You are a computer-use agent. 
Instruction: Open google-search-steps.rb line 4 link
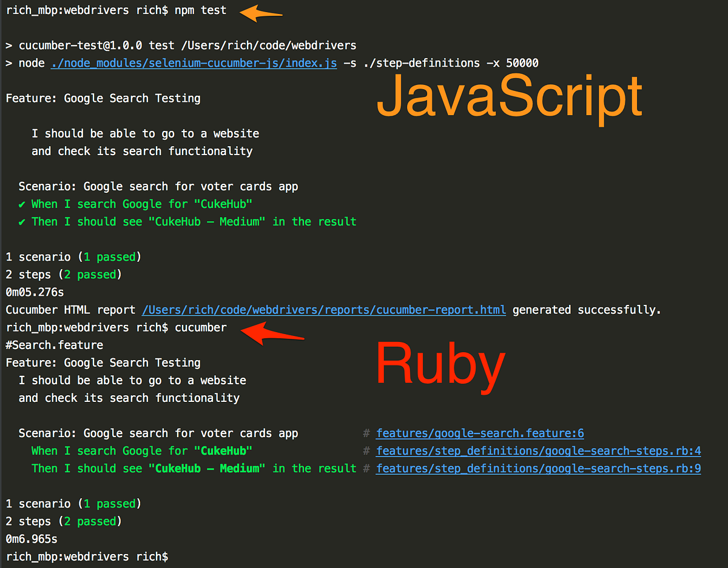point(538,451)
